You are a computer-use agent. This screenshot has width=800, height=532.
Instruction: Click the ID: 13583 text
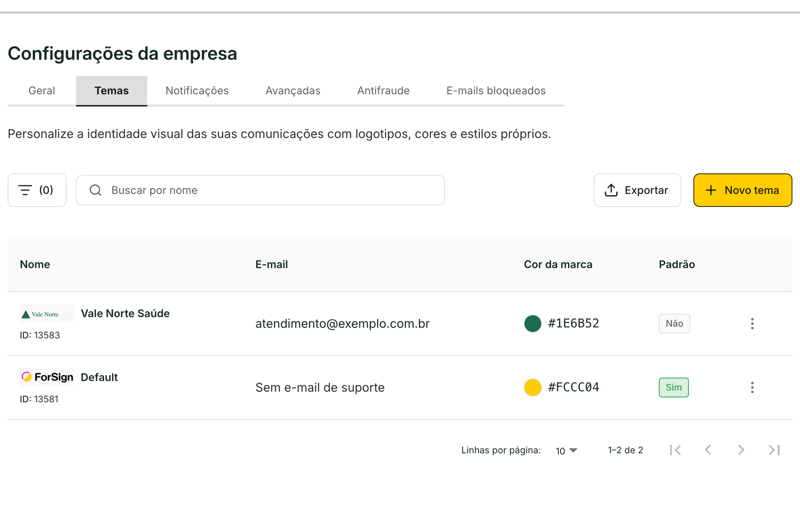coord(40,335)
